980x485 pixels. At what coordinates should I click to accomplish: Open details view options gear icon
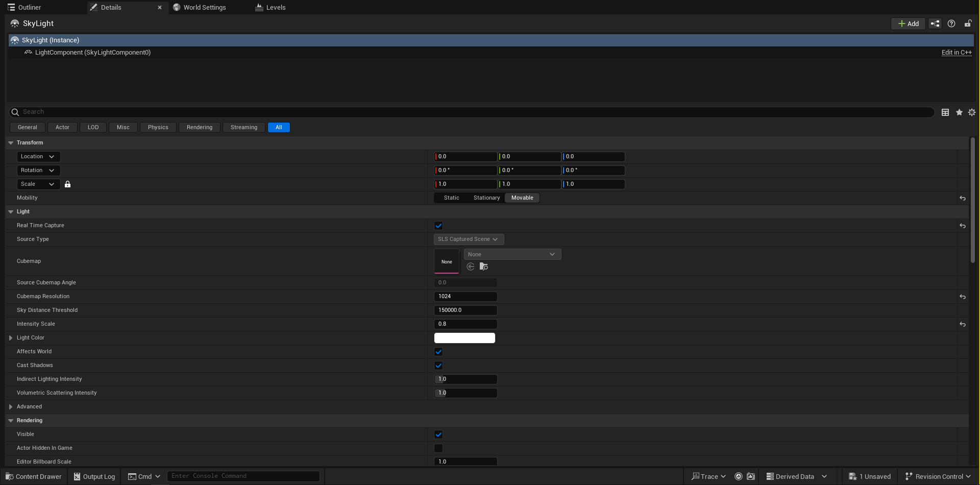click(972, 112)
